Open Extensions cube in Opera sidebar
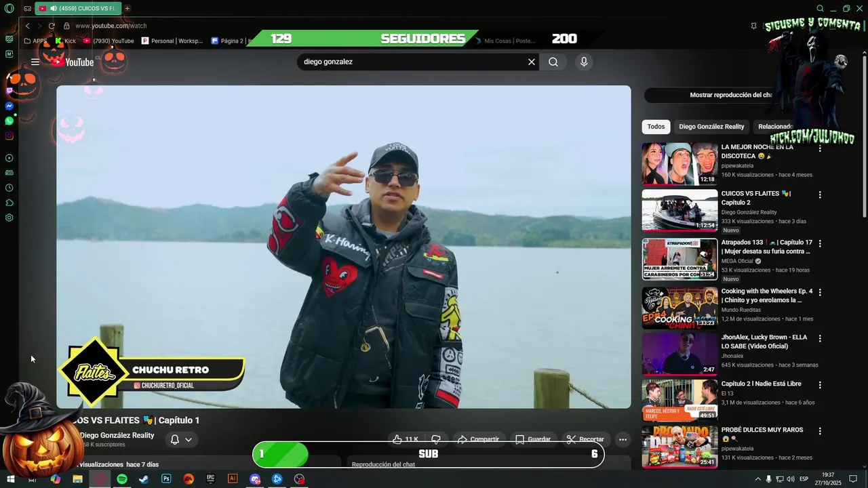The image size is (868, 488). pos(9,203)
